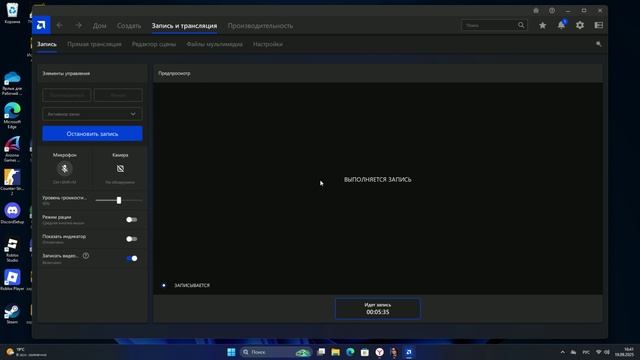640x360 pixels.
Task: Click the Идет запись timer box
Action: (x=378, y=309)
